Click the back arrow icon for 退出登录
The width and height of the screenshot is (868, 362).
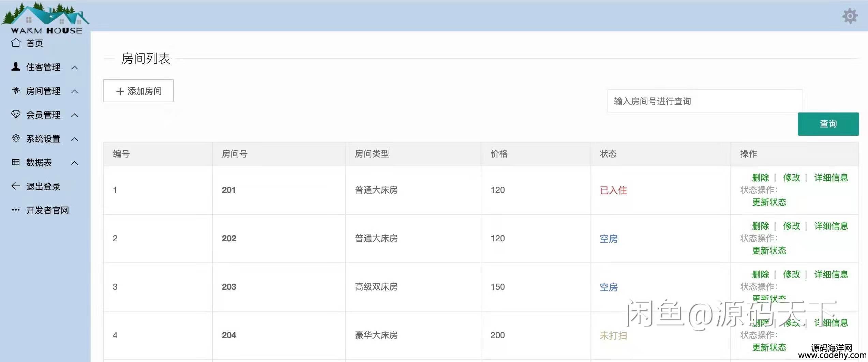tap(16, 186)
